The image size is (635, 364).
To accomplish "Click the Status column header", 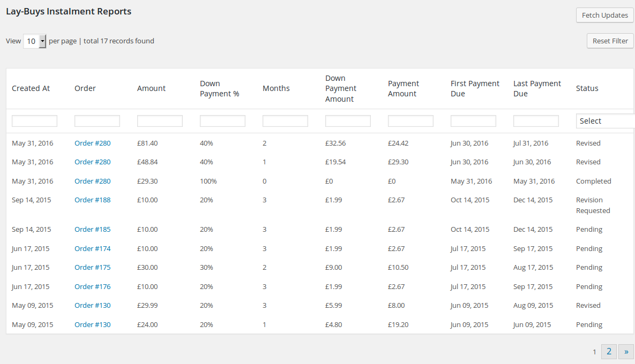I will pyautogui.click(x=587, y=88).
